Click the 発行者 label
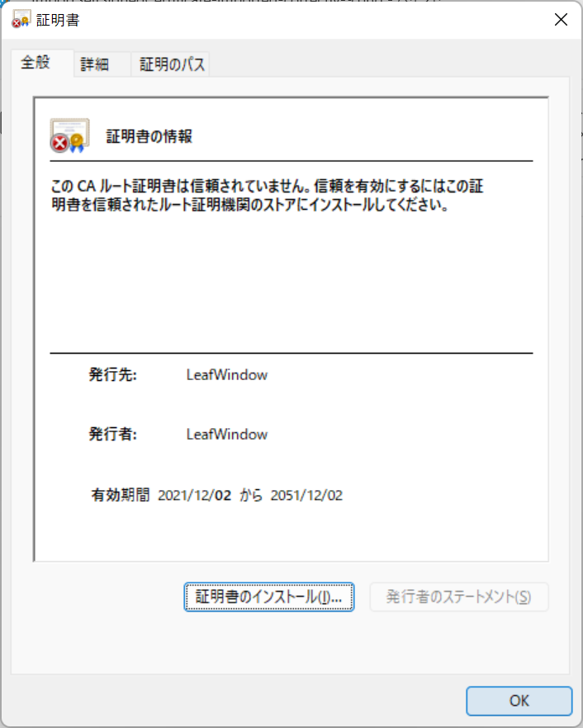Screen dimensions: 583x728 (112, 434)
